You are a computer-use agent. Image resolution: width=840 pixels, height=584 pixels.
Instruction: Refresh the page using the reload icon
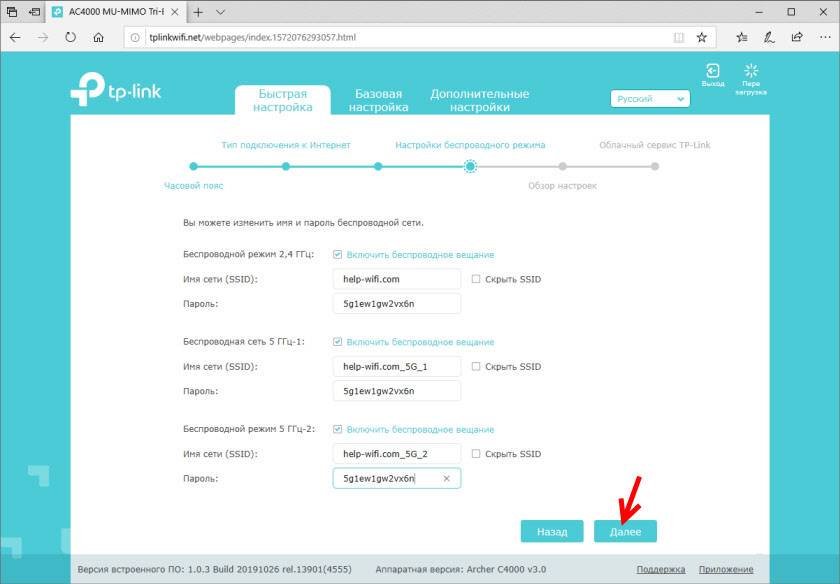70,38
